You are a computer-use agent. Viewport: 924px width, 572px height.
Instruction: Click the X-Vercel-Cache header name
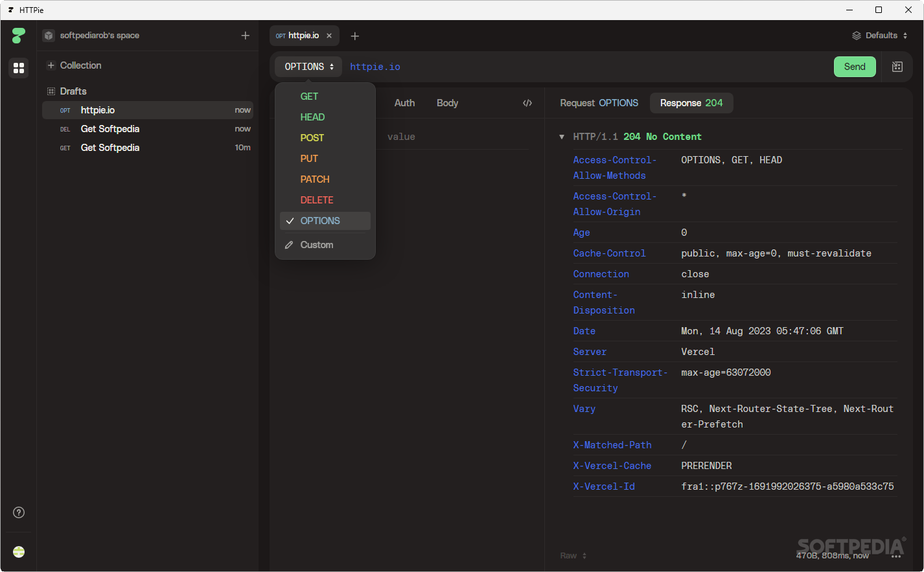[x=612, y=466]
